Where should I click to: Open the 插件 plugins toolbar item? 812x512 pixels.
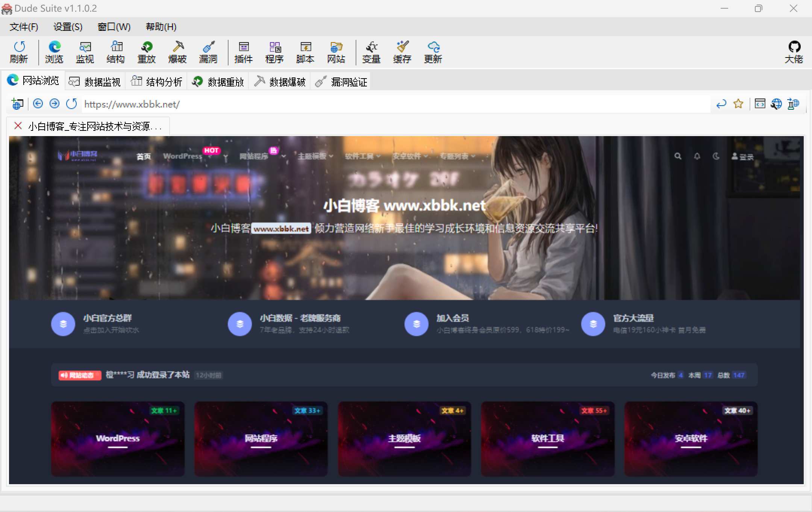click(x=244, y=52)
